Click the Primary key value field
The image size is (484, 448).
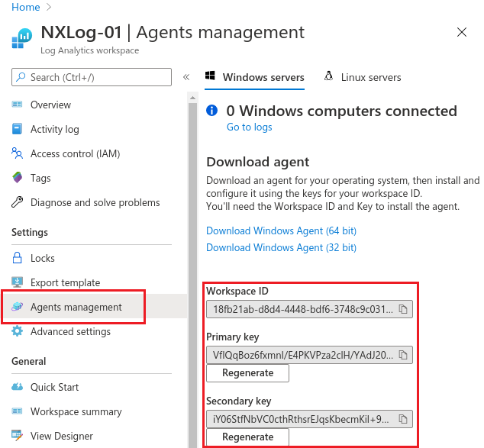309,355
